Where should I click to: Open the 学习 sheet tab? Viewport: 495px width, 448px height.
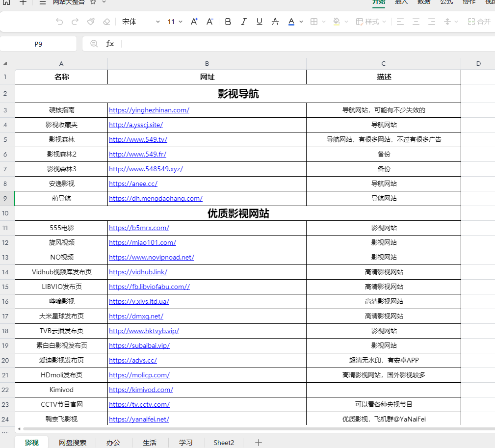pyautogui.click(x=185, y=443)
